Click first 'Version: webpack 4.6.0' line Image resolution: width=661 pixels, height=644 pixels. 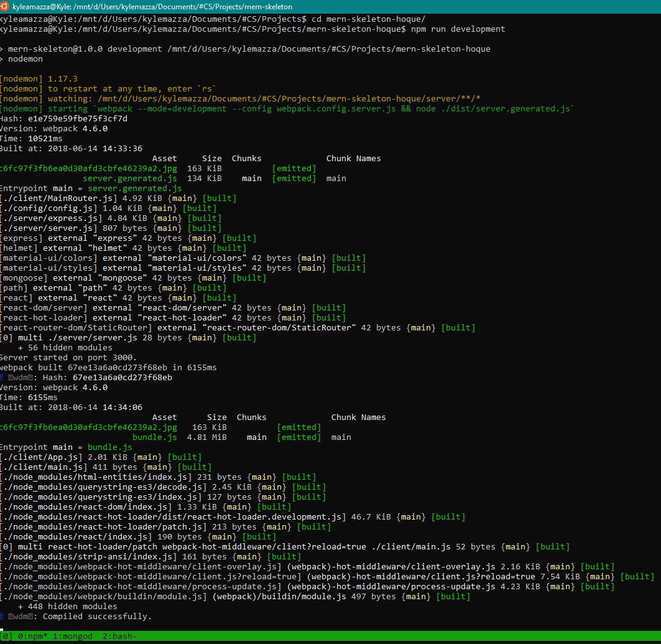[x=53, y=129]
